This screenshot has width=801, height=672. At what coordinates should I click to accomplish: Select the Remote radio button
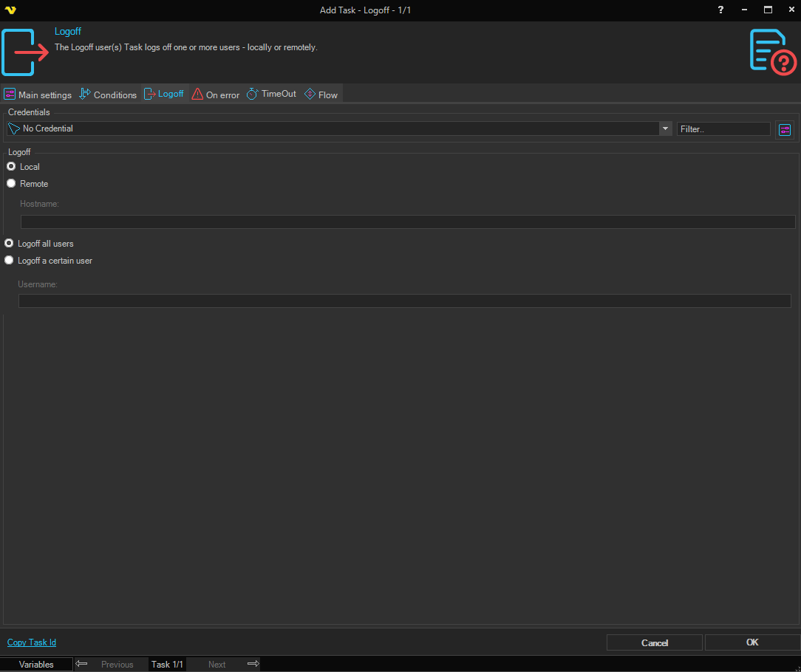click(11, 184)
